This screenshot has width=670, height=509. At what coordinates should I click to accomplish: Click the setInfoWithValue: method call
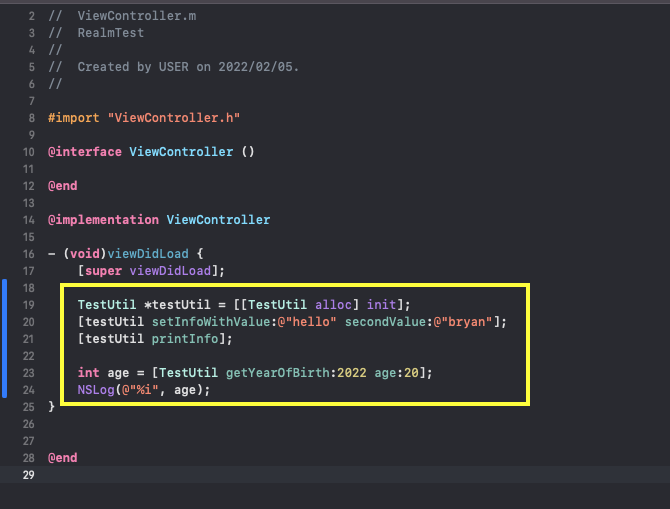[x=214, y=322]
